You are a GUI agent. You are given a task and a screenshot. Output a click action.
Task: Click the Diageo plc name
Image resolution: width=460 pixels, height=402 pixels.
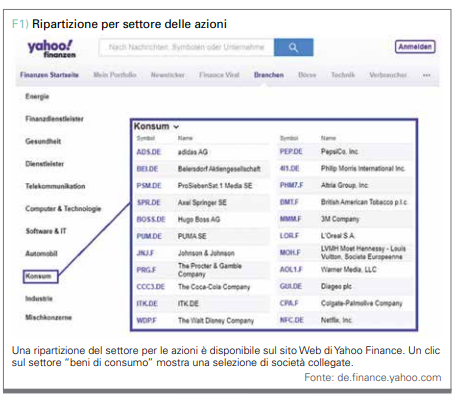[x=336, y=286]
